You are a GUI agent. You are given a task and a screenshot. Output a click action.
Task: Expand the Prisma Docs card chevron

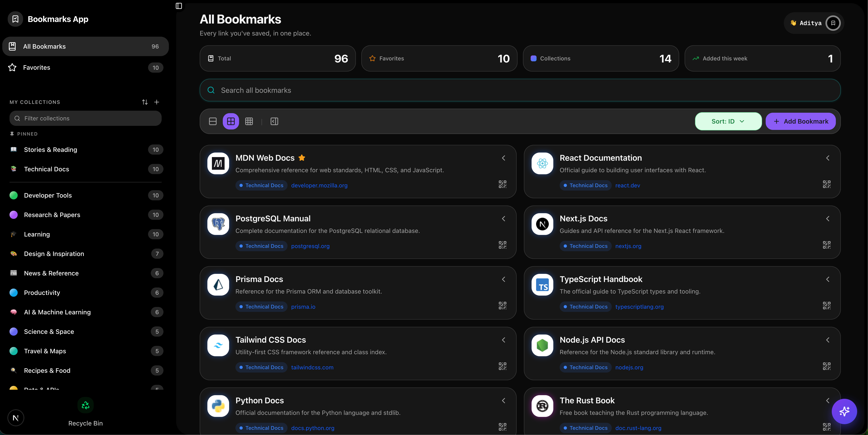[x=504, y=279]
